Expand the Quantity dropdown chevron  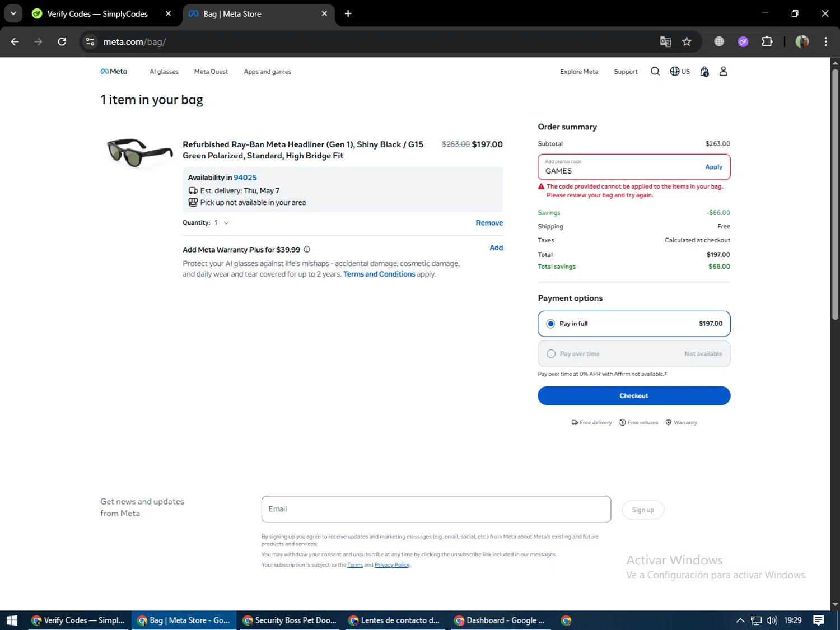click(226, 223)
